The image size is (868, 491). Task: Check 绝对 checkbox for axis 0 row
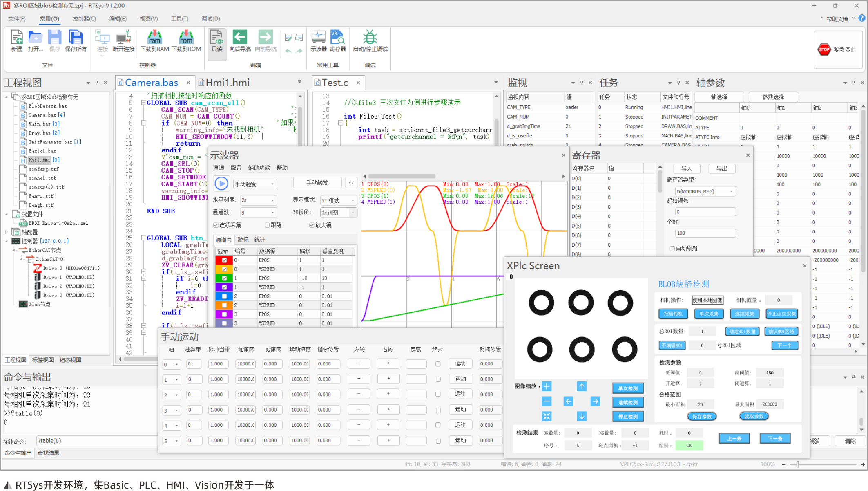[438, 364]
